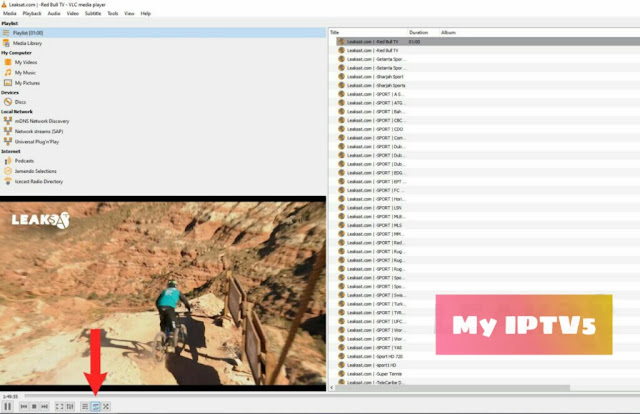
Task: Select Playlist [01:00] in sidebar
Action: coord(163,33)
